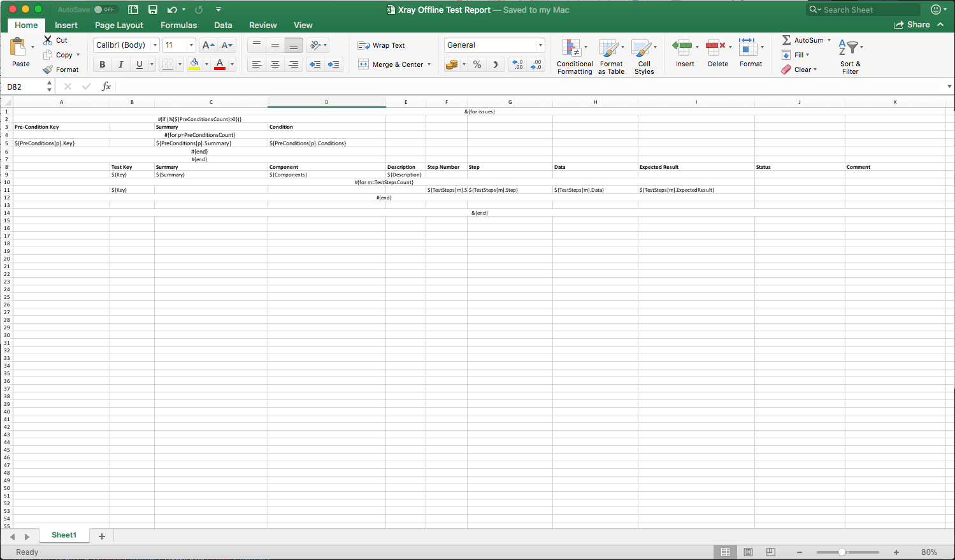Click the Increase Font Size icon
The height and width of the screenshot is (560, 955).
coord(208,45)
